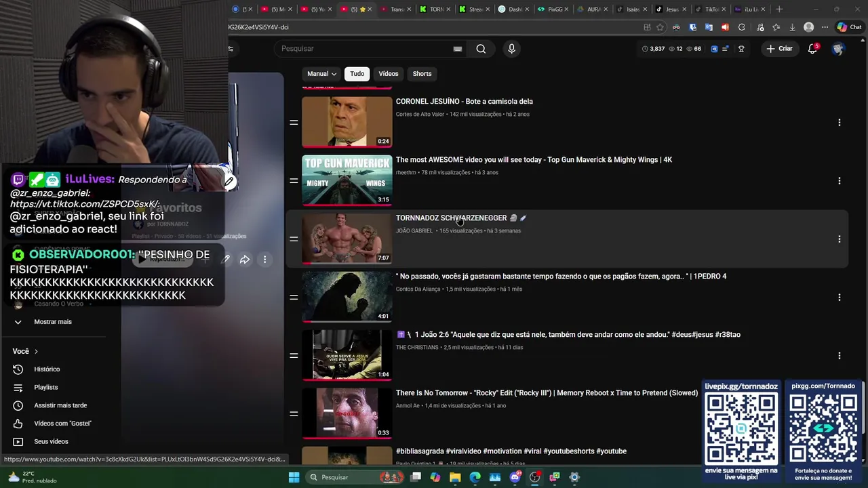Screen dimensions: 868x488
Task: Open options menu for TORNNADOZ SCHWARZENEGGER video
Action: pyautogui.click(x=840, y=239)
